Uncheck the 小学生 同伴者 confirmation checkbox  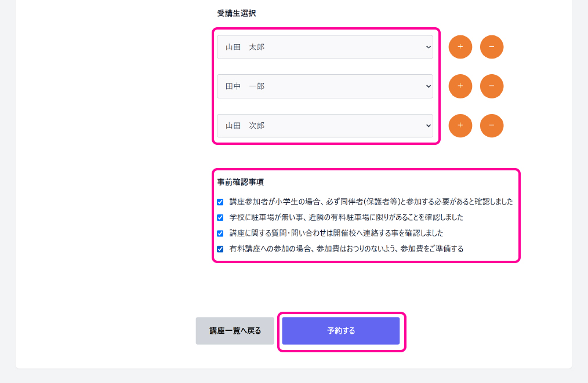(220, 202)
